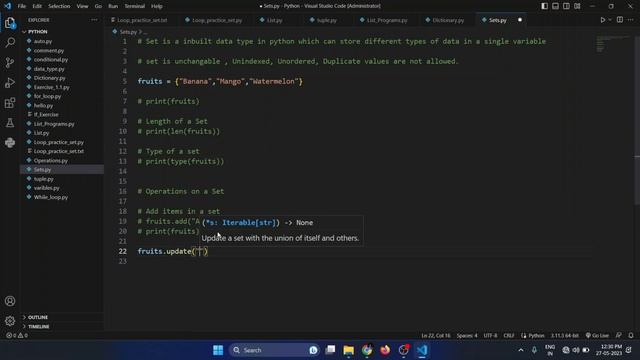Open Run and Debug view
Image resolution: width=640 pixels, height=360 pixels.
tap(10, 82)
